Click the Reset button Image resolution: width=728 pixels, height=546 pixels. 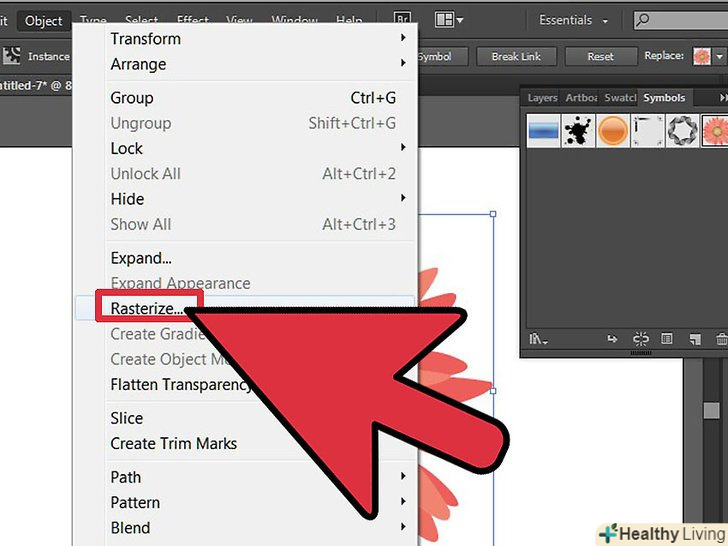click(x=600, y=57)
